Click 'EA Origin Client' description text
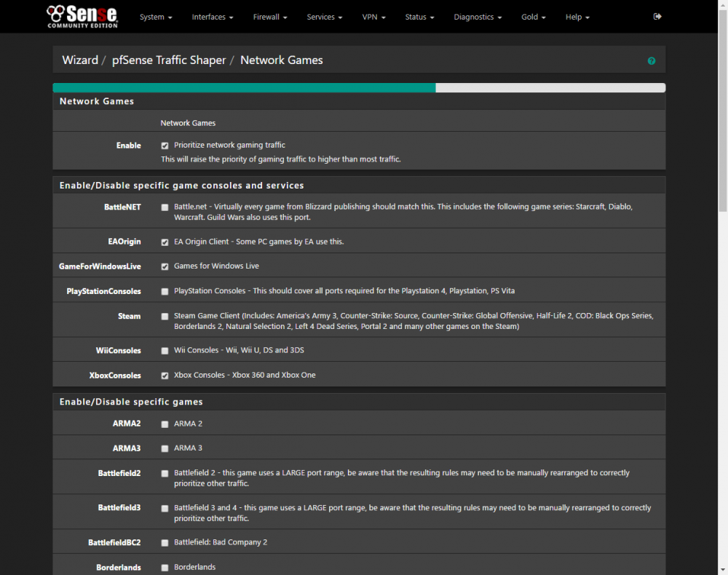 click(258, 242)
